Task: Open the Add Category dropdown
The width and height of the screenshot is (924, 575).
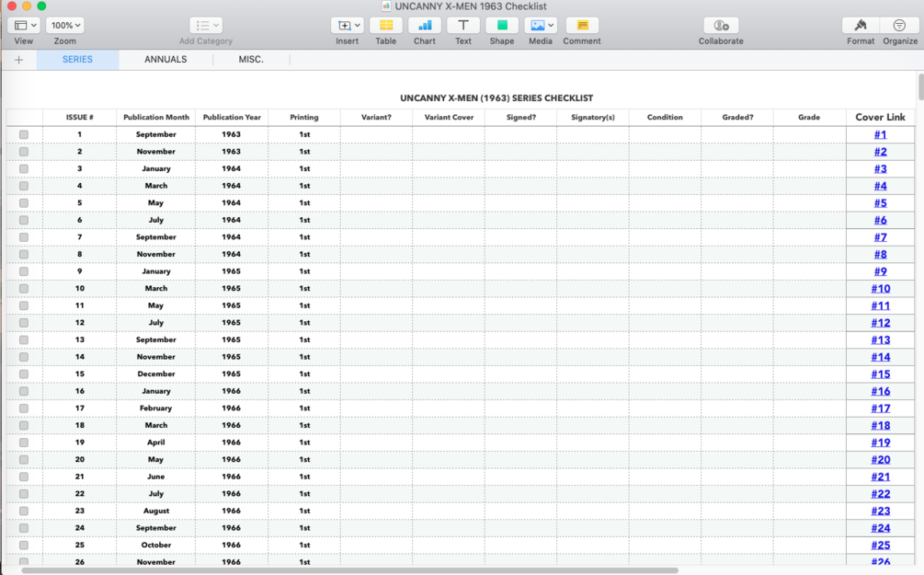Action: point(206,26)
